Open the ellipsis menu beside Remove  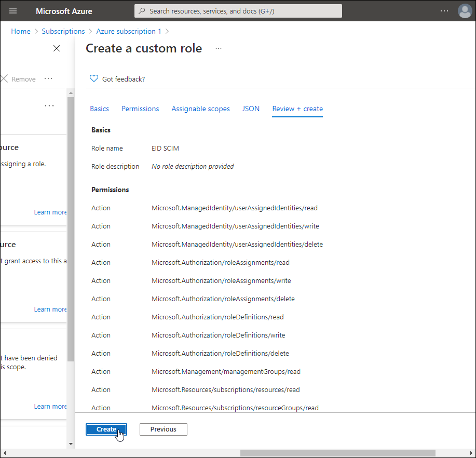(48, 79)
